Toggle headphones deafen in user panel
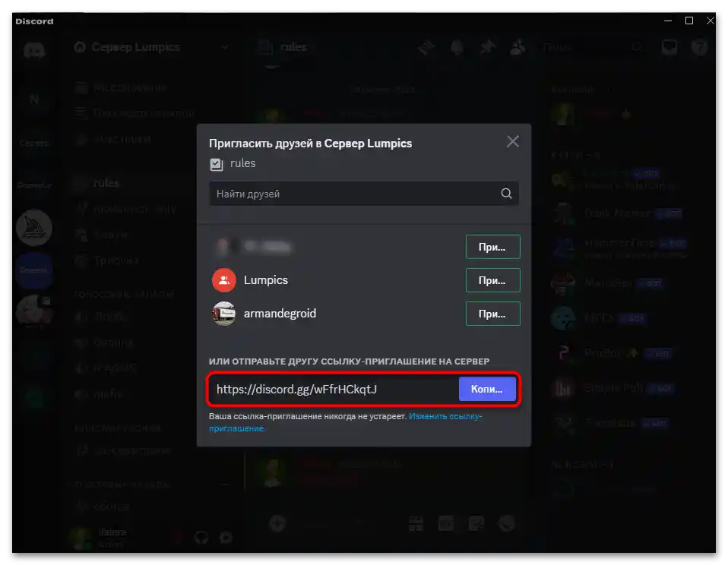Image resolution: width=728 pixels, height=565 pixels. [x=201, y=537]
